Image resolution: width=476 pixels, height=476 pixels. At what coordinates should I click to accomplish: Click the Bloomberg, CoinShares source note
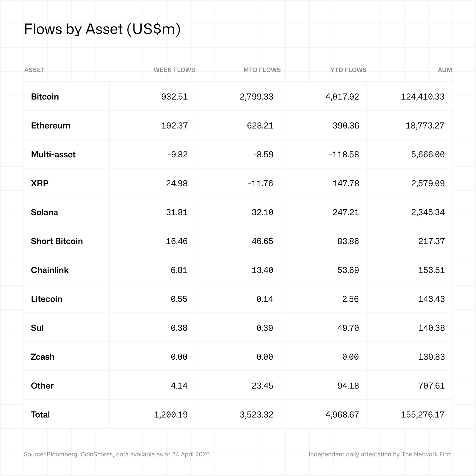click(x=117, y=454)
